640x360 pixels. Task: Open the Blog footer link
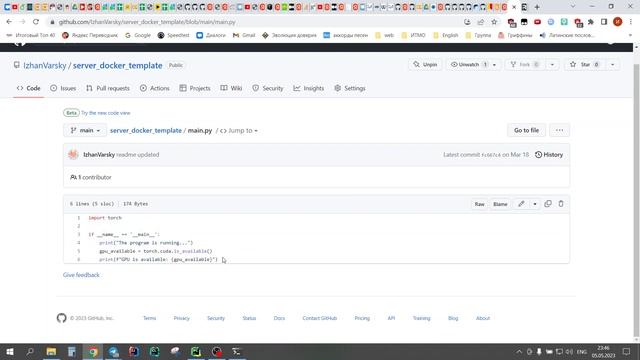[x=453, y=318]
